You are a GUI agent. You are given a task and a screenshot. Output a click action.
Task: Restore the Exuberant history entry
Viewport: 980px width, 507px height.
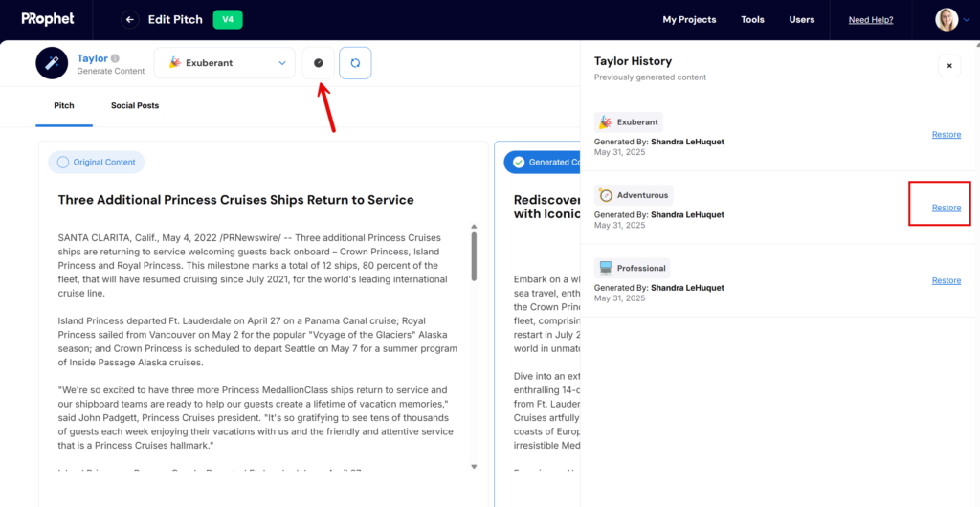click(947, 134)
